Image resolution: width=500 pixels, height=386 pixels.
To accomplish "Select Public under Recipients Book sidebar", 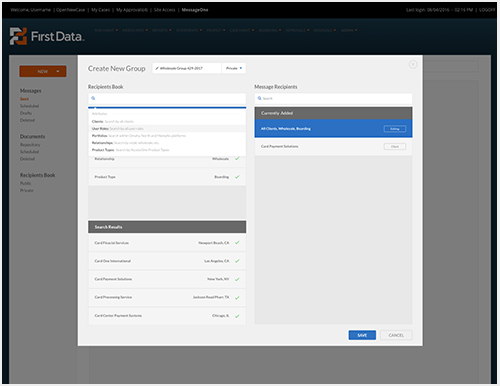I will [26, 183].
